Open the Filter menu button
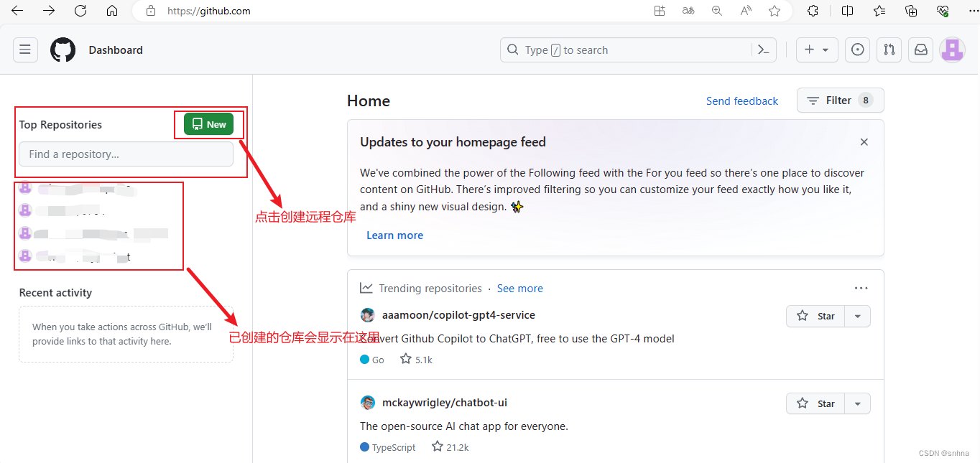This screenshot has width=980, height=463. click(841, 100)
